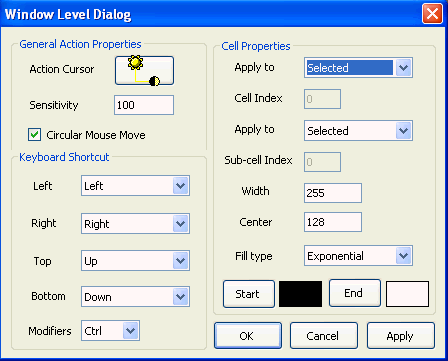Click the Action Cursor sun icon button
The height and width of the screenshot is (361, 448).
pos(144,70)
